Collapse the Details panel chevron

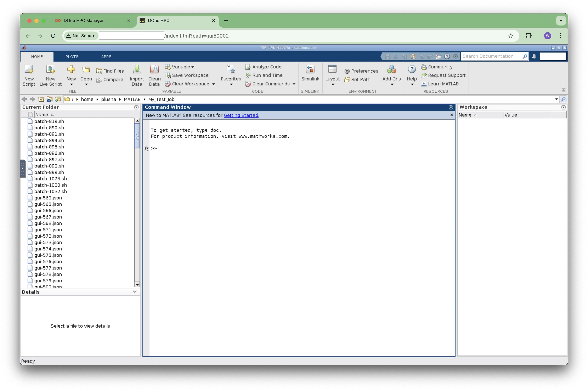coord(135,292)
